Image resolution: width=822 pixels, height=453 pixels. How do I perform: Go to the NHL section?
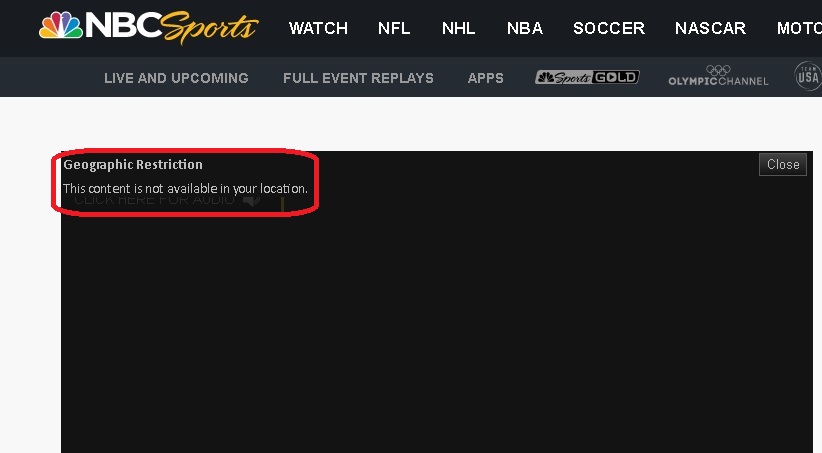click(459, 28)
